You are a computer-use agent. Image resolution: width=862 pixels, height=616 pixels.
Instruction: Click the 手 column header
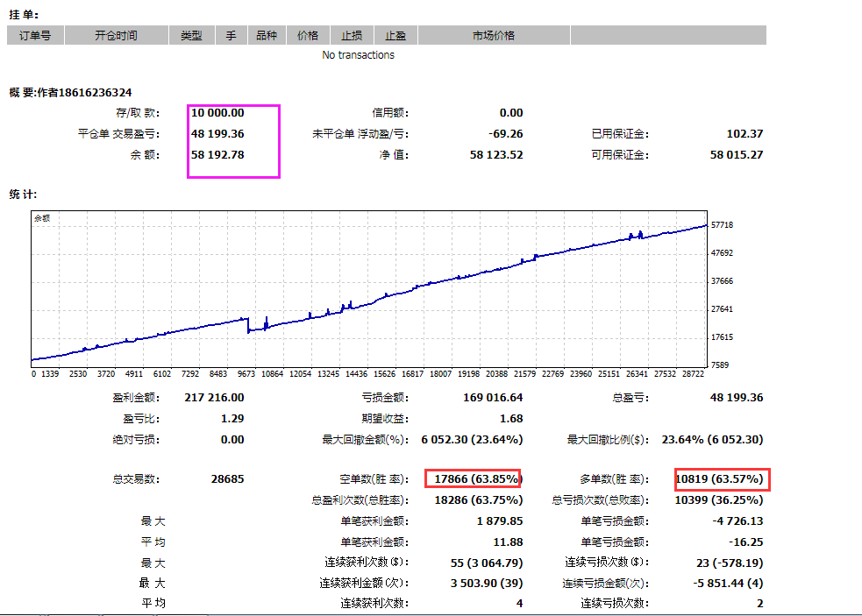(x=232, y=35)
